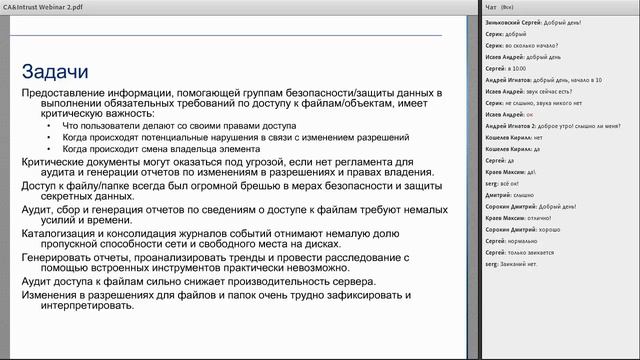
Task: Click the paragraph starting 'Предоставление информации'
Action: (232, 103)
